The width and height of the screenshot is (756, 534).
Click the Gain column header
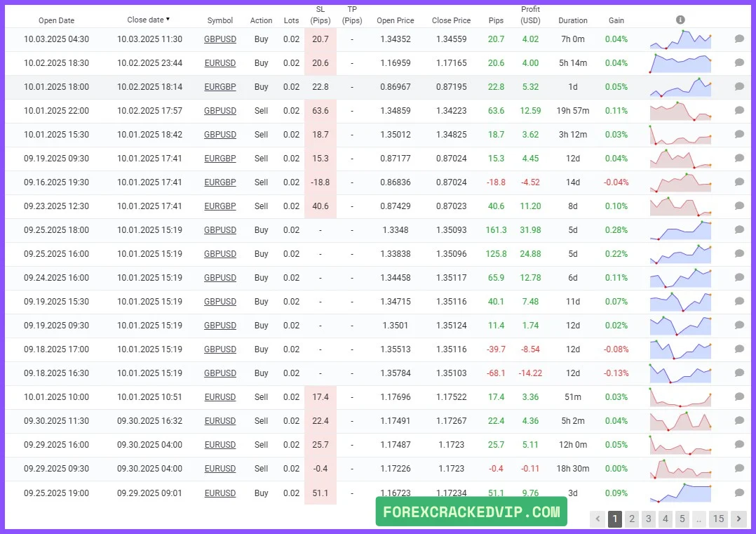(x=616, y=20)
